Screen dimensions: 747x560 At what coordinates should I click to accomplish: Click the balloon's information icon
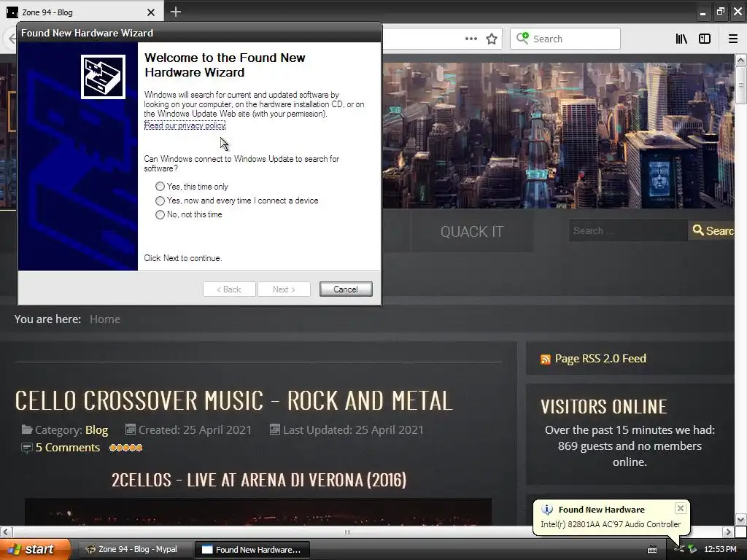[547, 510]
